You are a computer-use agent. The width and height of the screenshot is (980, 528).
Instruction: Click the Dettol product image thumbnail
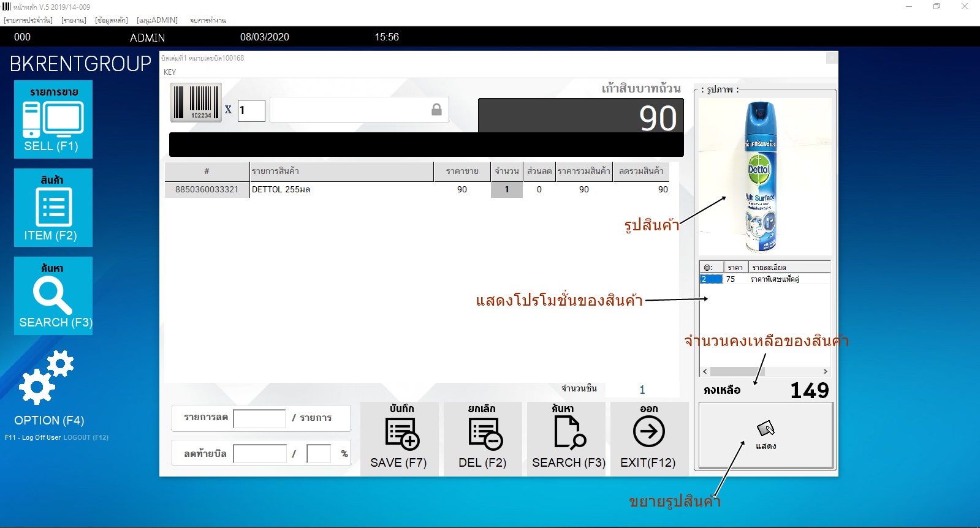765,176
